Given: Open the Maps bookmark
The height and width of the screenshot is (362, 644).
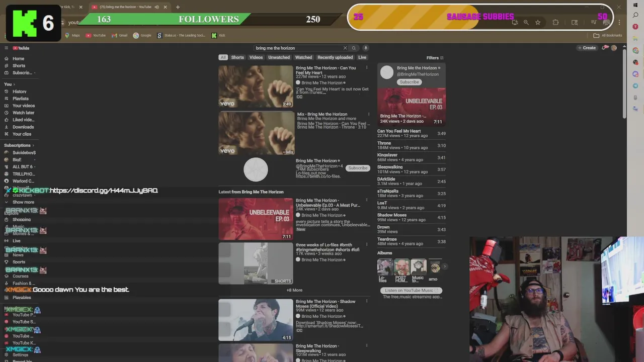Looking at the screenshot, I should [x=72, y=35].
